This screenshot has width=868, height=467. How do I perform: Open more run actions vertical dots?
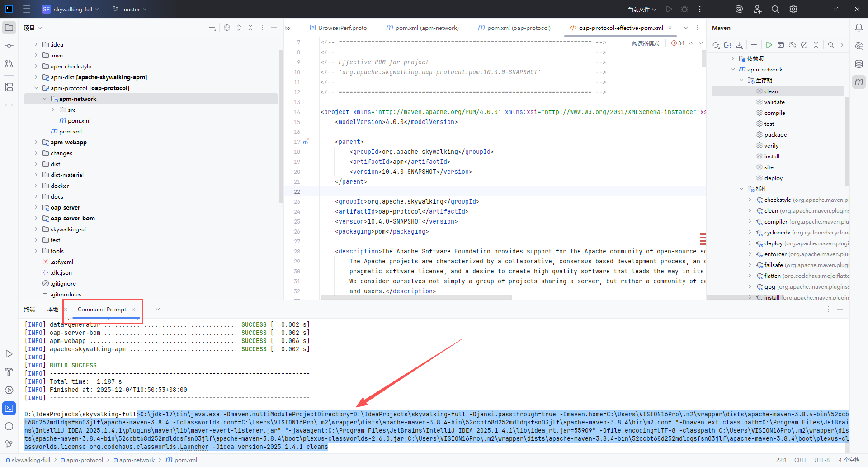700,9
